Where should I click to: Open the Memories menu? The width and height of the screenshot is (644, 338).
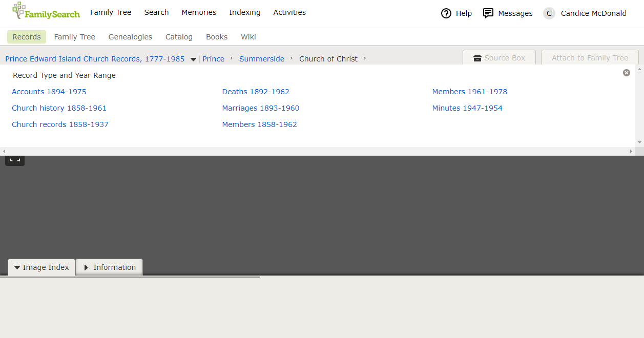pos(199,12)
